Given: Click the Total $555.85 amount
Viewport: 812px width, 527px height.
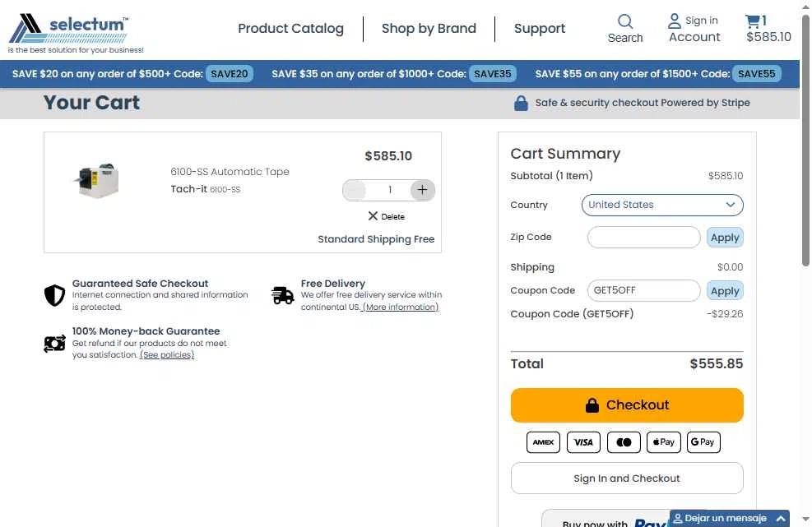Looking at the screenshot, I should pos(717,363).
